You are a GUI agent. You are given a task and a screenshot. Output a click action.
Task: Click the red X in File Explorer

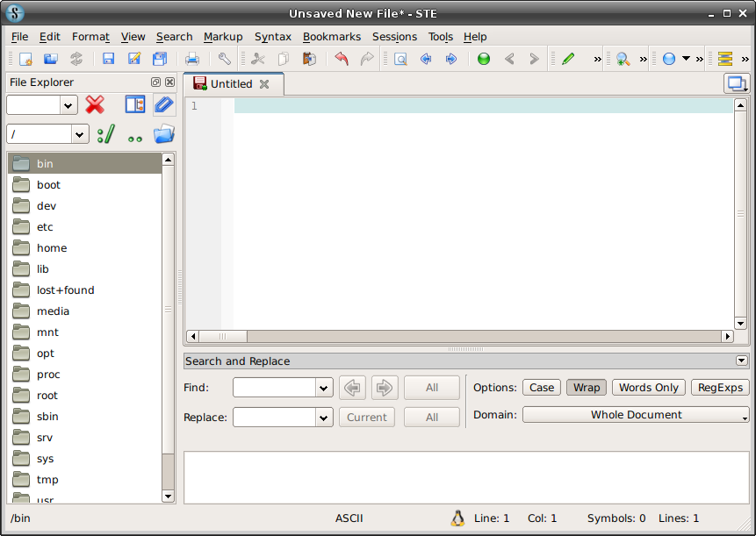tap(95, 104)
